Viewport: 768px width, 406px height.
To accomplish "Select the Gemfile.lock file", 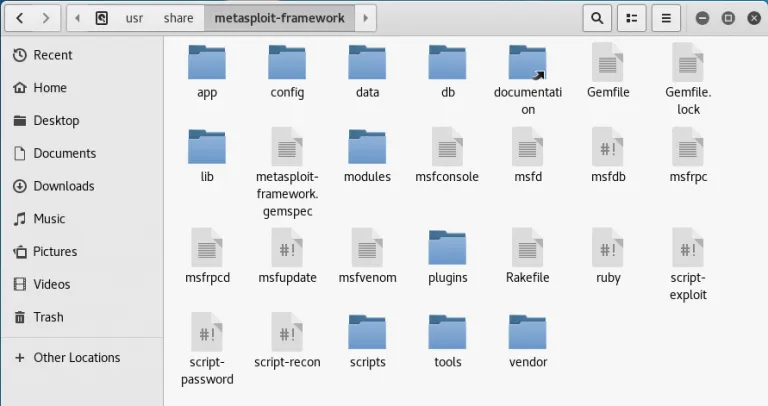I will 688,64.
